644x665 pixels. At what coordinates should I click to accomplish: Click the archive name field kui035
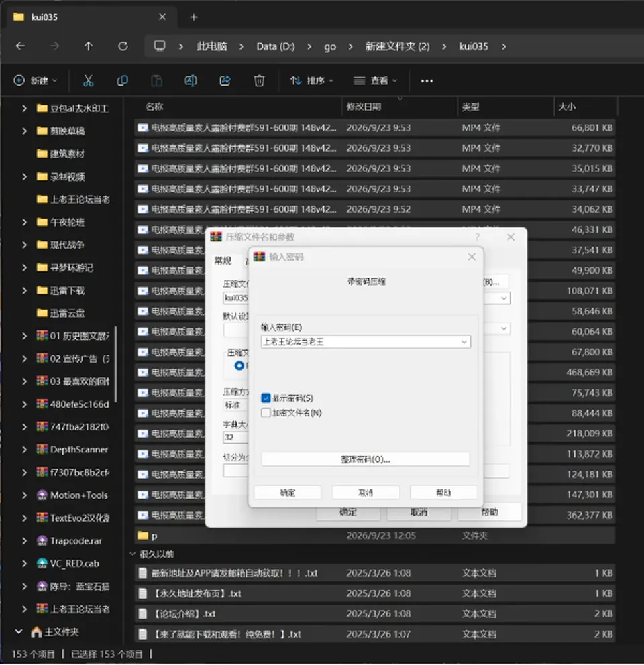[235, 298]
